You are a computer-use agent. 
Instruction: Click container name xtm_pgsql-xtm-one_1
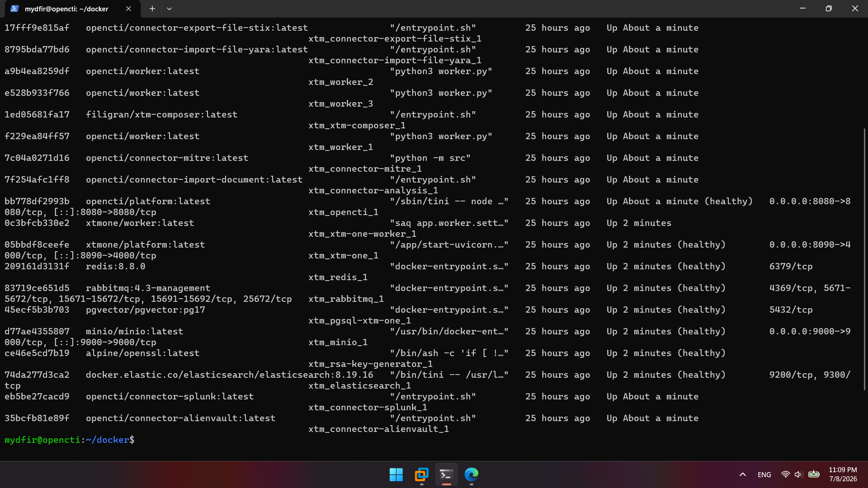pyautogui.click(x=360, y=320)
